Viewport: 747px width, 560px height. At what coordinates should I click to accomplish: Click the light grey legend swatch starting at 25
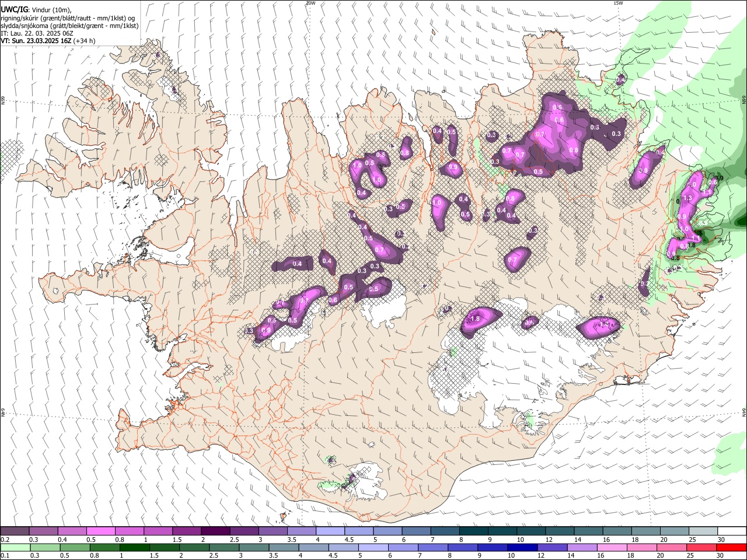[x=703, y=531]
